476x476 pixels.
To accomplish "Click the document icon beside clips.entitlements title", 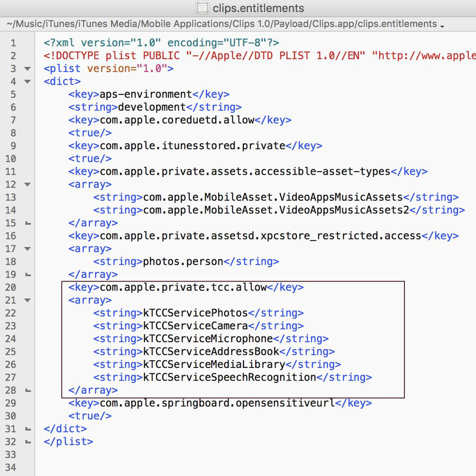I will coord(202,8).
